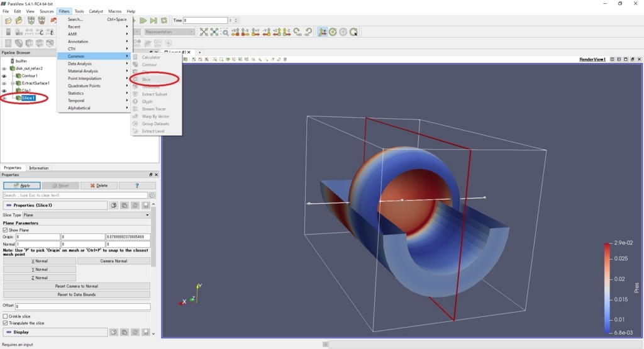Click the split horizontal icon on RenderView1
Screen dimensions: 644x349
point(612,59)
